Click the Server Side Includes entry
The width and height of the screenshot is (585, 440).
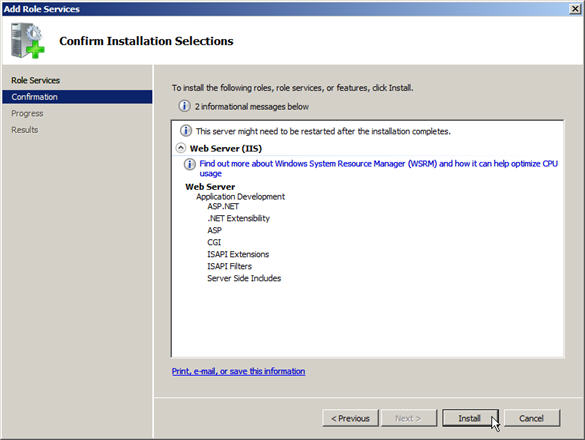[x=244, y=278]
